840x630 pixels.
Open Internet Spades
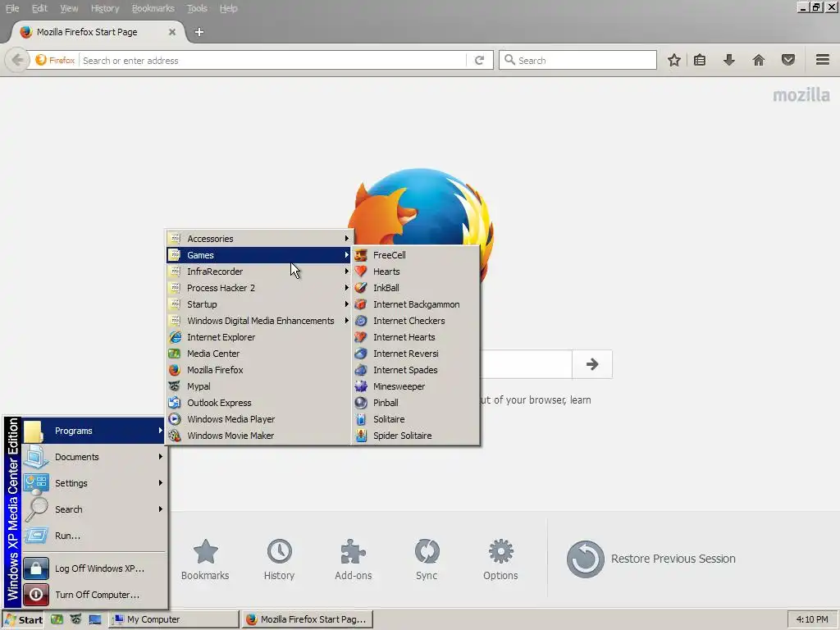415,370
